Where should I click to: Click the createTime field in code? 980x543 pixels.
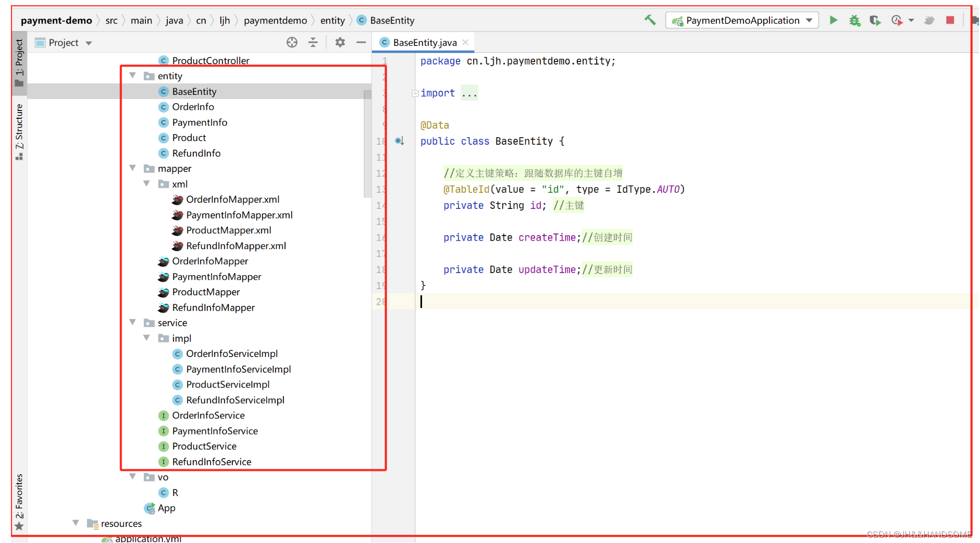pos(547,237)
